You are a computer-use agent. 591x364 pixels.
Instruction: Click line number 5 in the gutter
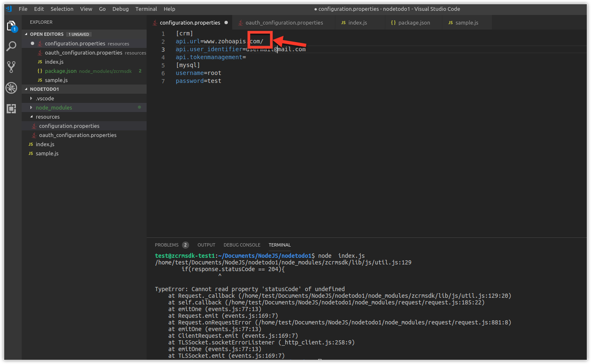pos(163,65)
